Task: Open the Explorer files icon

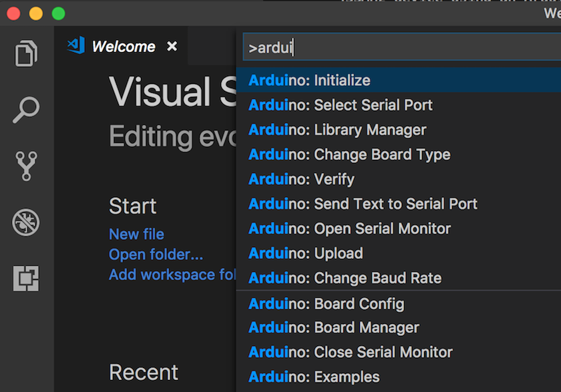Action: (26, 53)
